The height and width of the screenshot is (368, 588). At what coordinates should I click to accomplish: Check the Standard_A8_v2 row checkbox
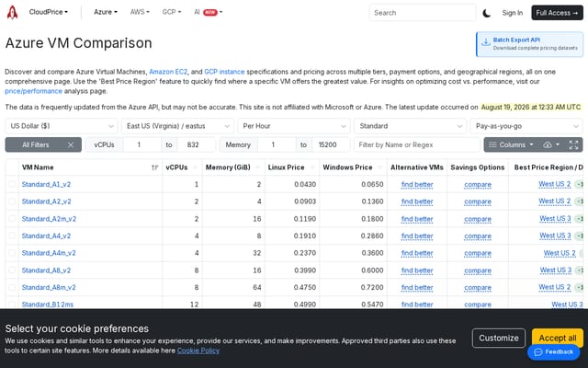[12, 270]
